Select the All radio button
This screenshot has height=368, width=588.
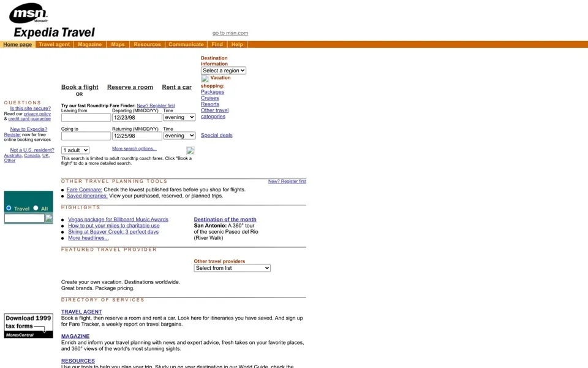tap(36, 208)
